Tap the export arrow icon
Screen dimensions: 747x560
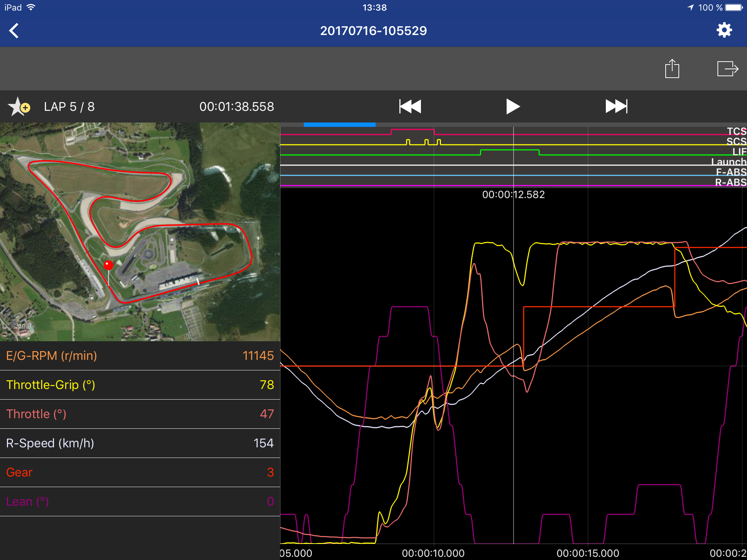point(727,69)
